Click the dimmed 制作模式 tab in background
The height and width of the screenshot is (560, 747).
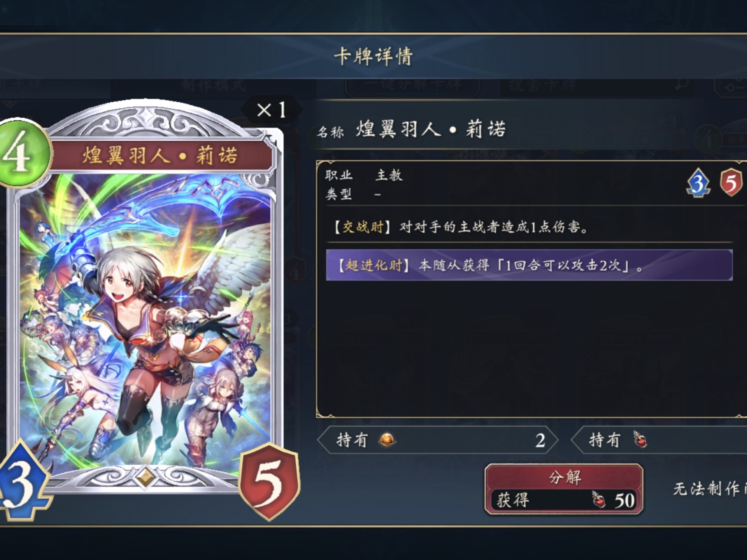[x=214, y=85]
